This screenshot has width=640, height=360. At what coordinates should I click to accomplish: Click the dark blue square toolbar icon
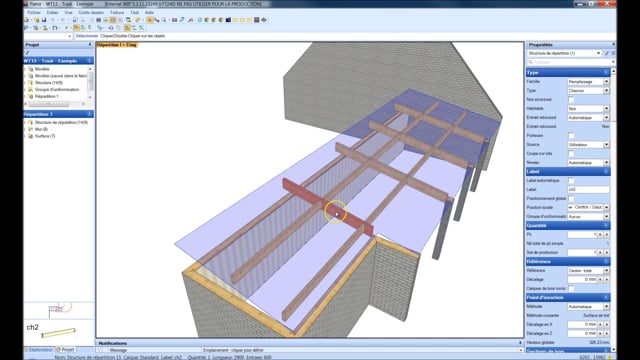(x=228, y=20)
